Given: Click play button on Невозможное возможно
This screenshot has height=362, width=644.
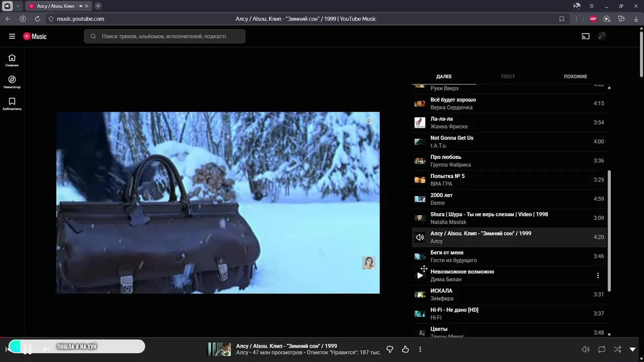Looking at the screenshot, I should (420, 276).
